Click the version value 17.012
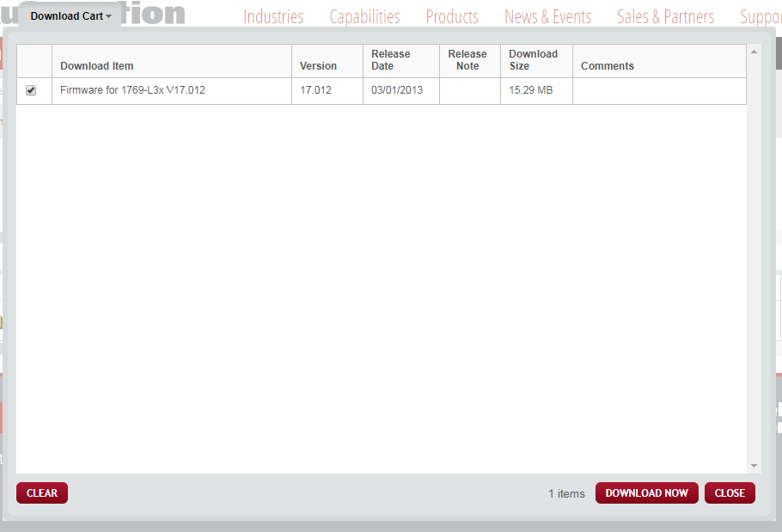The width and height of the screenshot is (782, 532). click(315, 90)
